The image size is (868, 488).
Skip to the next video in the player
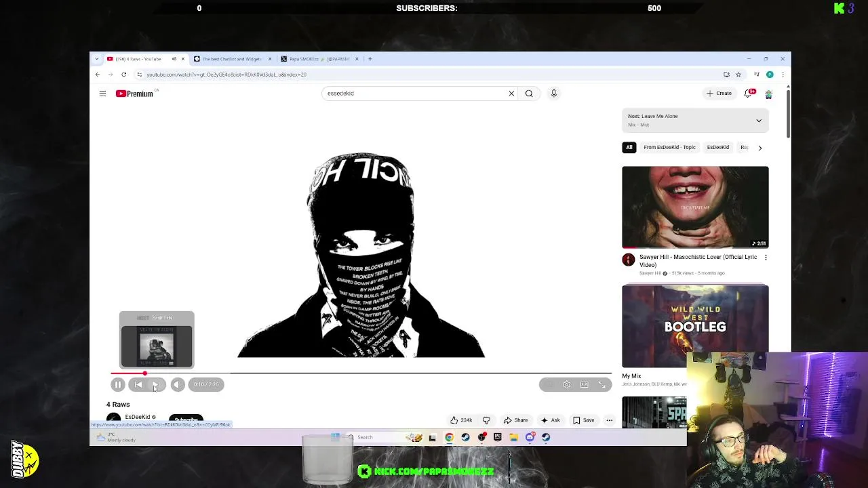pos(156,385)
